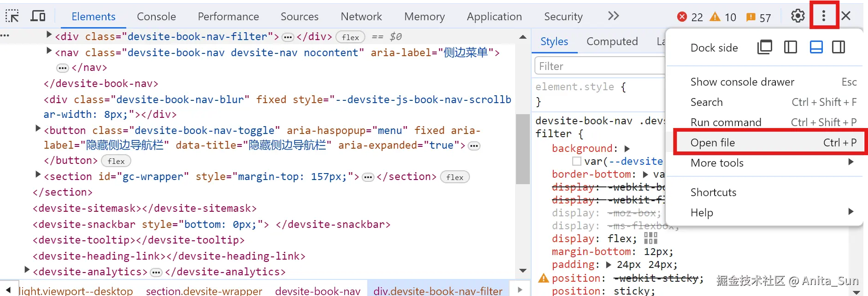
Task: Click the ellipsis in gc-wrapper section
Action: pos(368,177)
